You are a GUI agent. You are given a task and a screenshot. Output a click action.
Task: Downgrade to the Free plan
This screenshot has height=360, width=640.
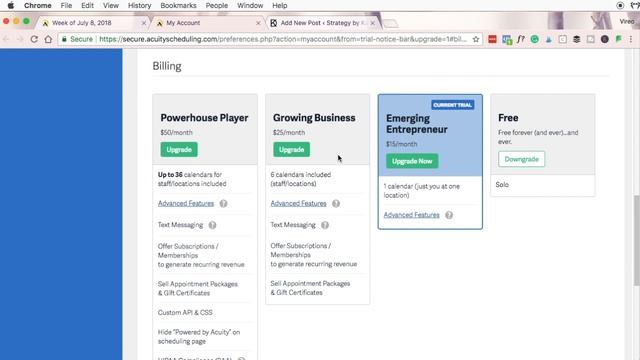521,159
